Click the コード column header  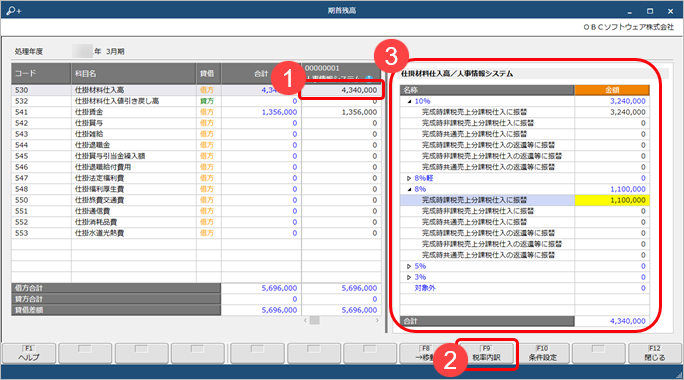pos(41,73)
